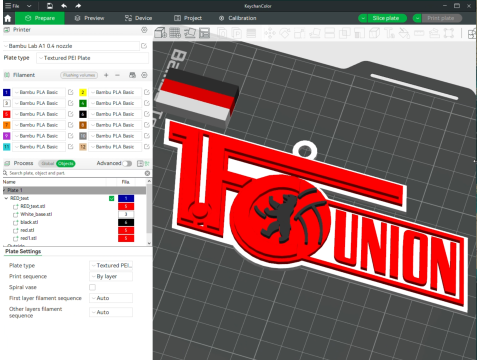
Task: Switch to the Prepare tab
Action: click(x=40, y=18)
